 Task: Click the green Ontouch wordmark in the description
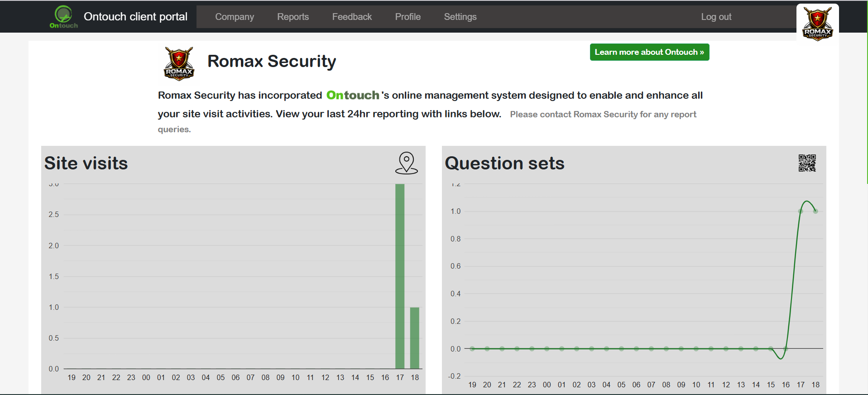tap(352, 95)
